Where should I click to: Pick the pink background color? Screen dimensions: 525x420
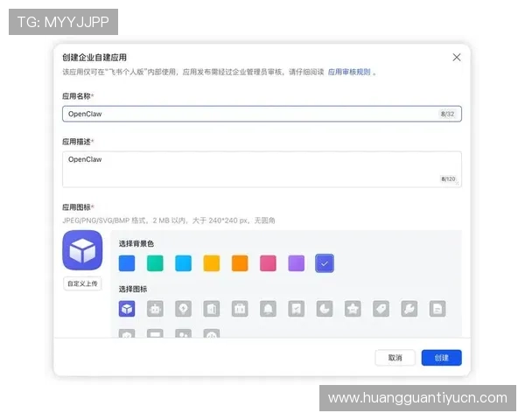click(269, 263)
